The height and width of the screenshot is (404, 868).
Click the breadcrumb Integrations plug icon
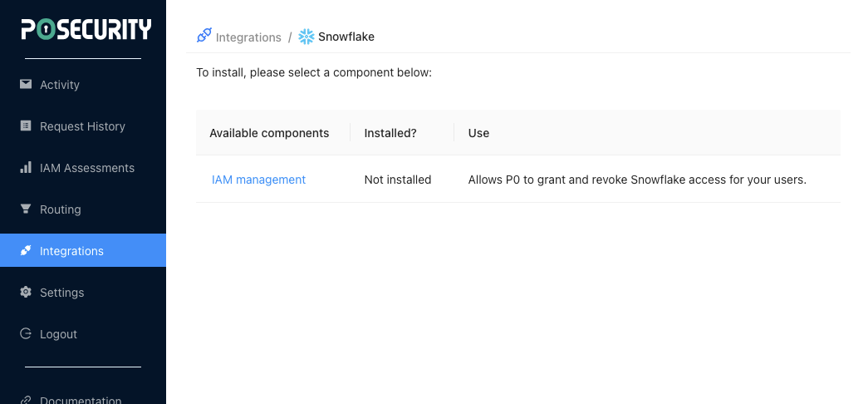(x=204, y=36)
